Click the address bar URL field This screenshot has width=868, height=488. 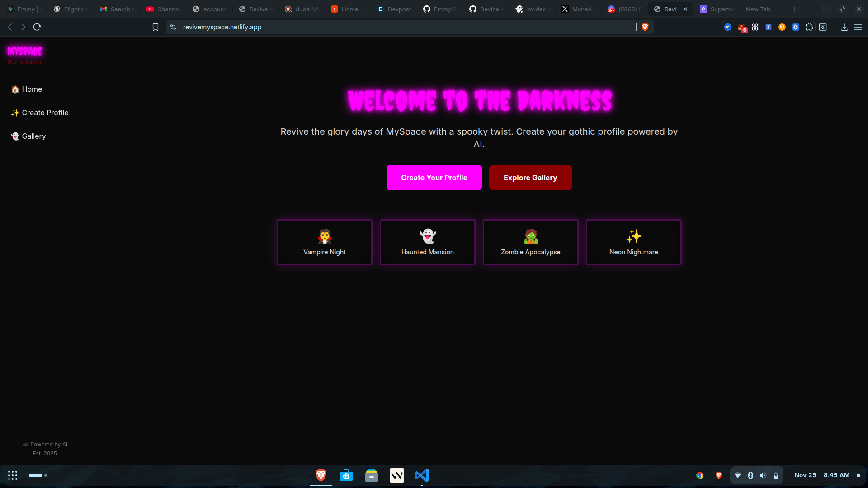coord(362,27)
